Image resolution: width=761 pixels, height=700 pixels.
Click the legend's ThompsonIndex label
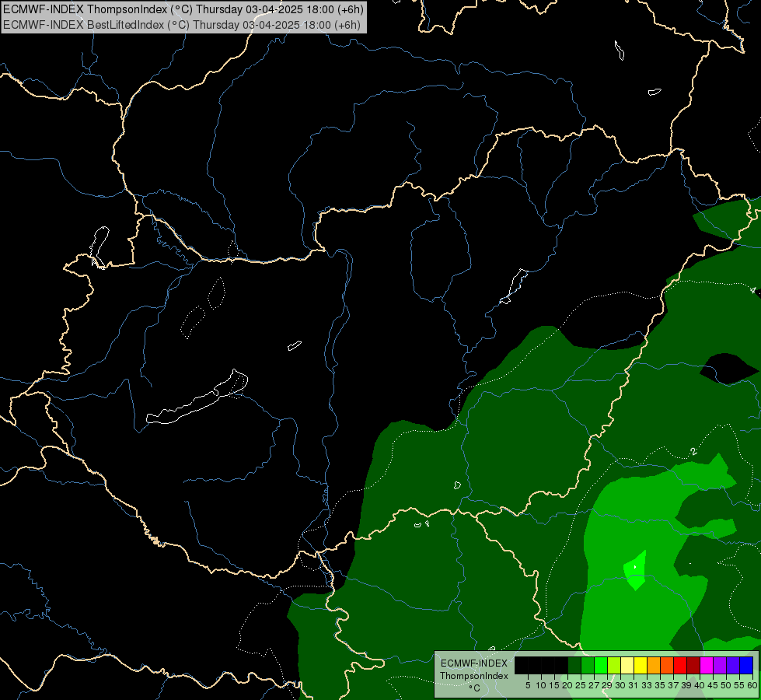click(474, 676)
